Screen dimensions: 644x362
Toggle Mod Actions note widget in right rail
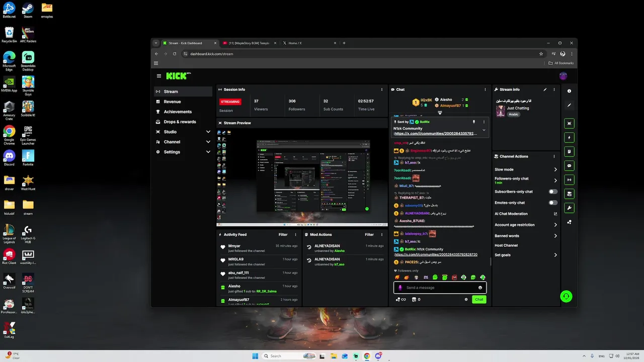click(x=570, y=151)
